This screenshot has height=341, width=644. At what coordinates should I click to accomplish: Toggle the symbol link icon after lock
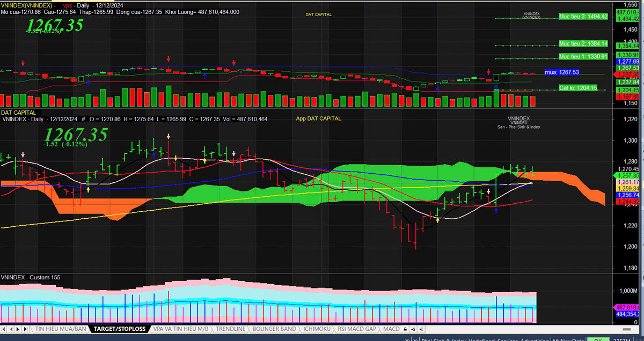pos(414,329)
